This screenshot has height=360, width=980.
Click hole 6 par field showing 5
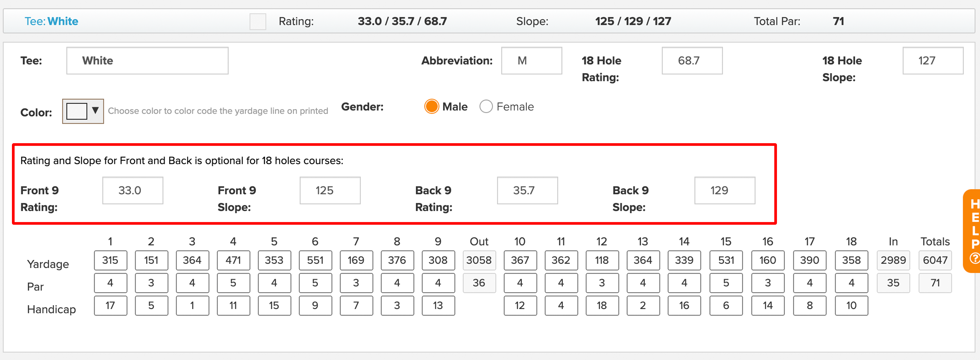(315, 283)
